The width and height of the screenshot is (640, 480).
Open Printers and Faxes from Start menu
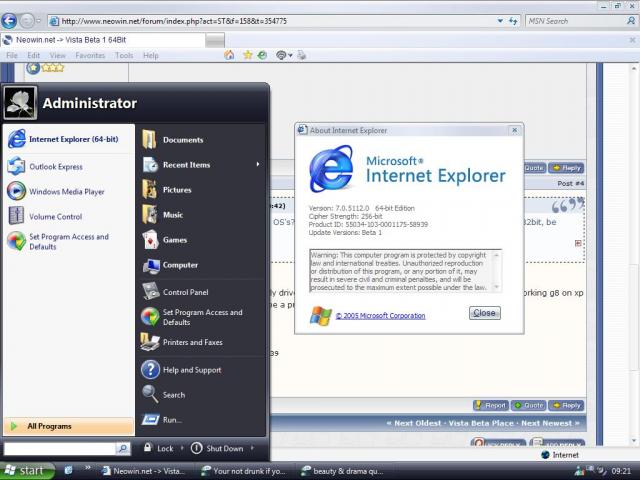(x=201, y=342)
